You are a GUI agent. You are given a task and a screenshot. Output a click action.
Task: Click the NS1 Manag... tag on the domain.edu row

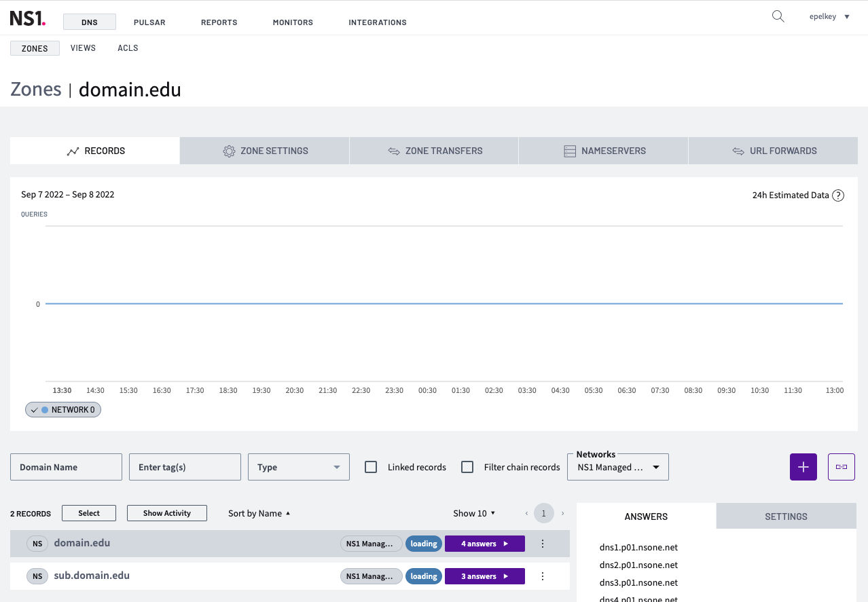pyautogui.click(x=372, y=544)
